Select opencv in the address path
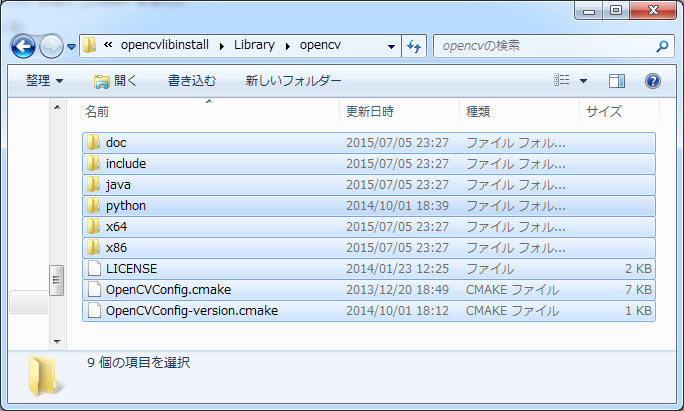This screenshot has height=411, width=684. tap(320, 45)
